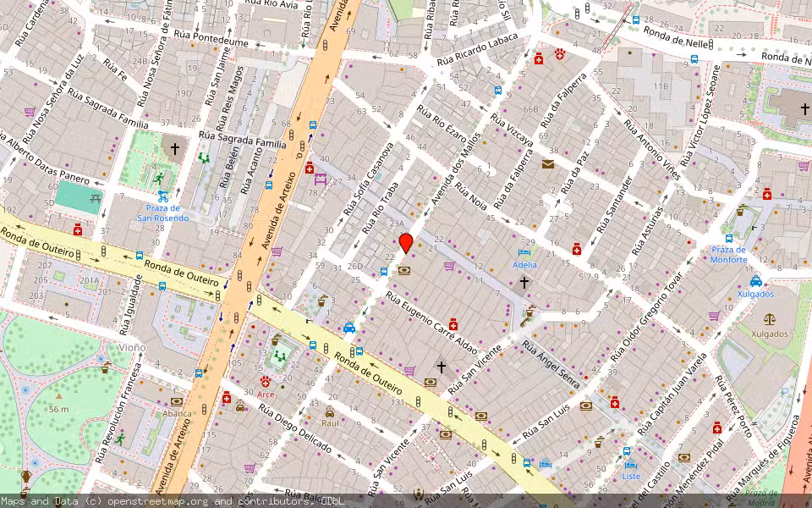Click the picnic table icon

coord(95,197)
